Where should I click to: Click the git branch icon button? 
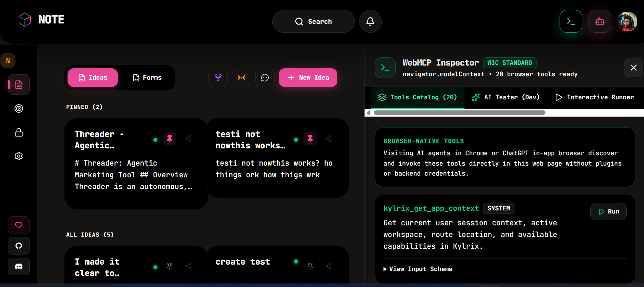click(x=218, y=78)
